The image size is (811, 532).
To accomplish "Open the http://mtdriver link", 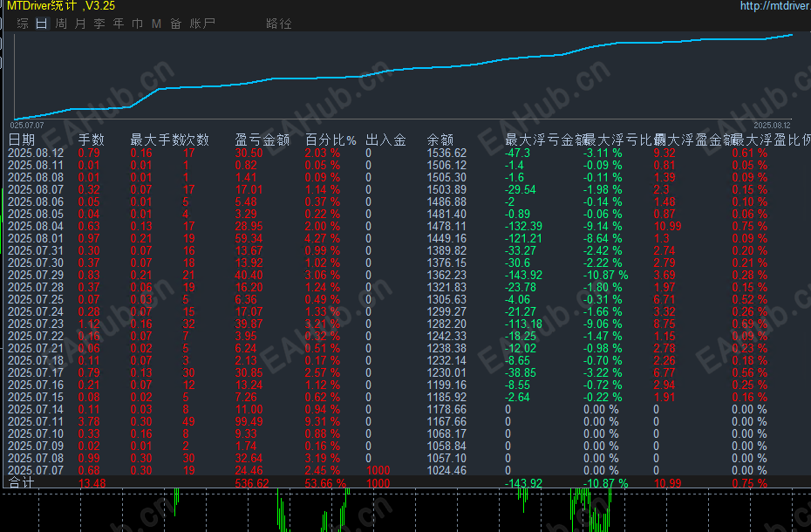I will (775, 6).
